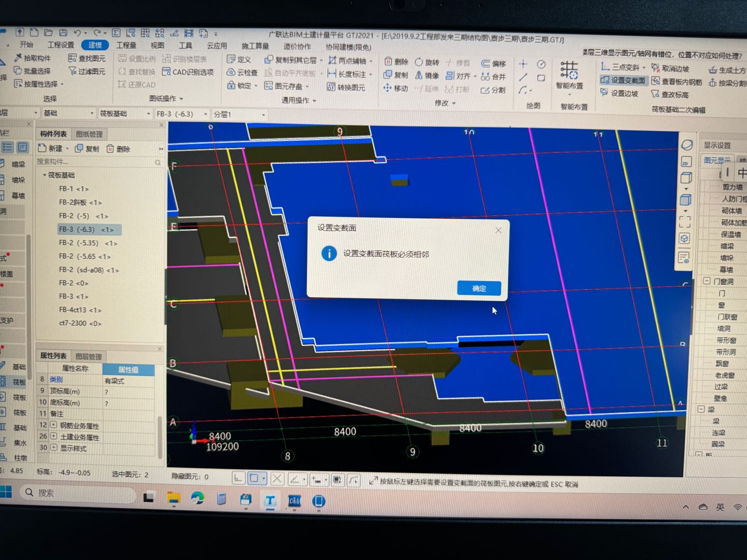Click the 搜索构件 search field
The height and width of the screenshot is (560, 747).
(99, 162)
